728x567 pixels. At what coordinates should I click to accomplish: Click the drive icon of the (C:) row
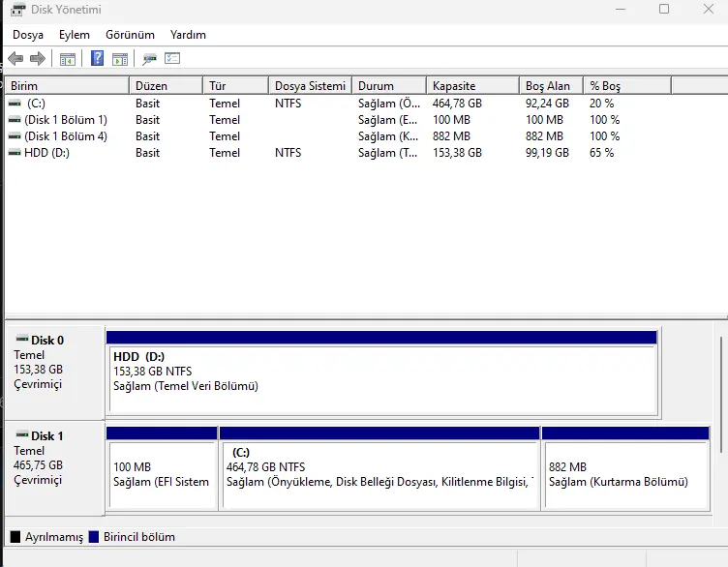(x=15, y=103)
